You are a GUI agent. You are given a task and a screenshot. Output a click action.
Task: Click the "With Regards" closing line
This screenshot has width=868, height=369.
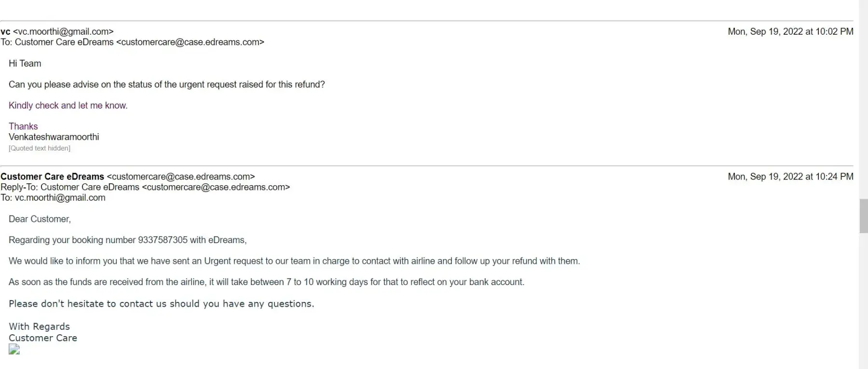tap(39, 327)
